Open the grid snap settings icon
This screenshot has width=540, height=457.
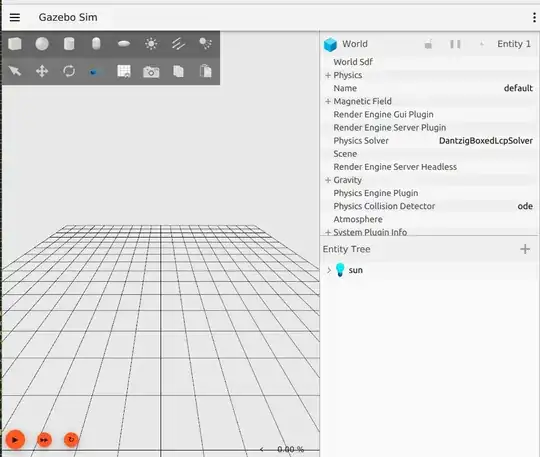[124, 71]
